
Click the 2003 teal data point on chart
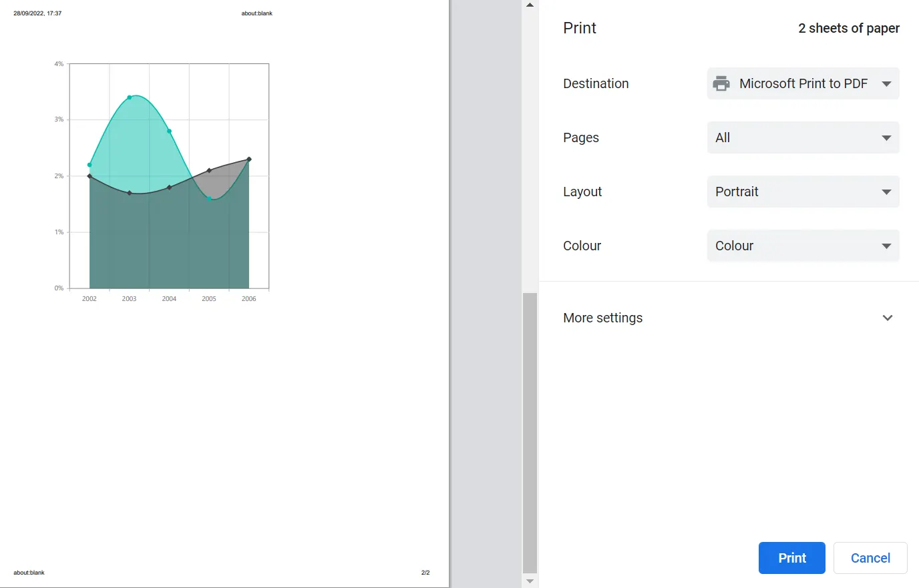(130, 97)
